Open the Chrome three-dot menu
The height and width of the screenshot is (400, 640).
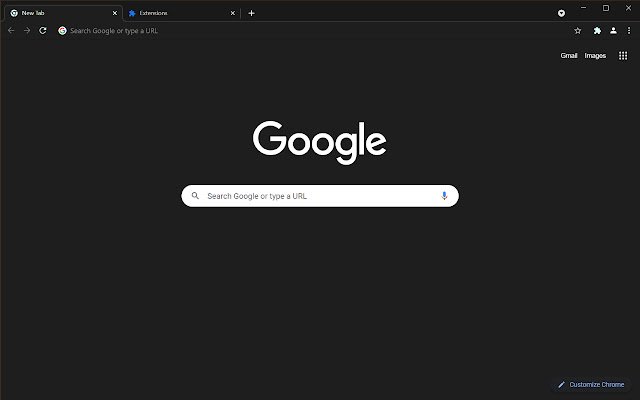click(x=629, y=31)
